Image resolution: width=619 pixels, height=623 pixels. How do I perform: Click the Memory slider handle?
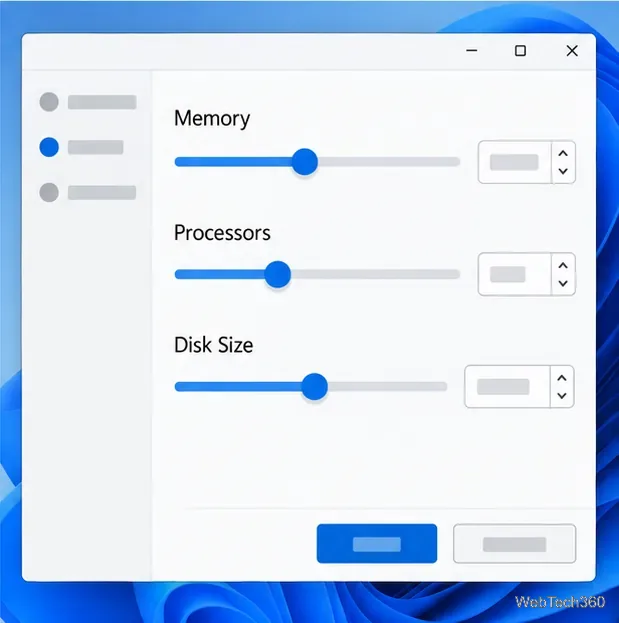pyautogui.click(x=305, y=162)
